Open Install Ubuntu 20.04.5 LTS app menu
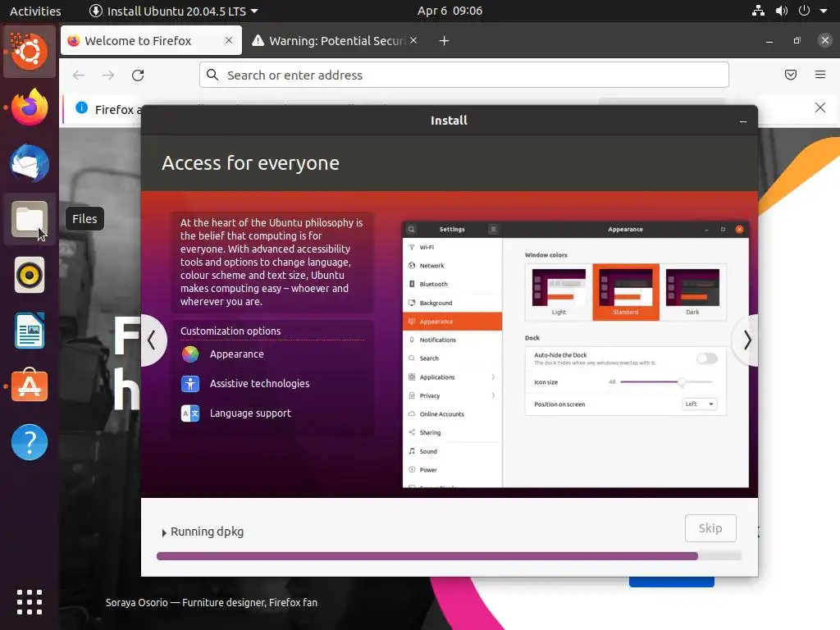 coord(173,11)
